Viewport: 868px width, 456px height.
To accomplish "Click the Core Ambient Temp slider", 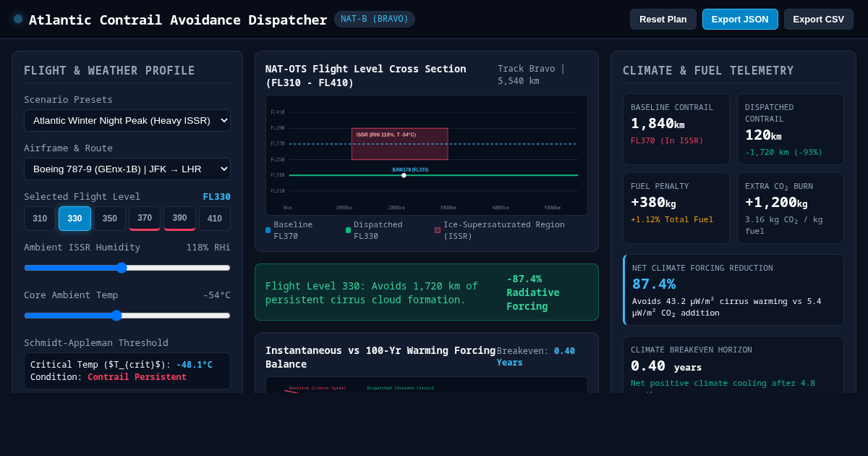I will pyautogui.click(x=127, y=316).
